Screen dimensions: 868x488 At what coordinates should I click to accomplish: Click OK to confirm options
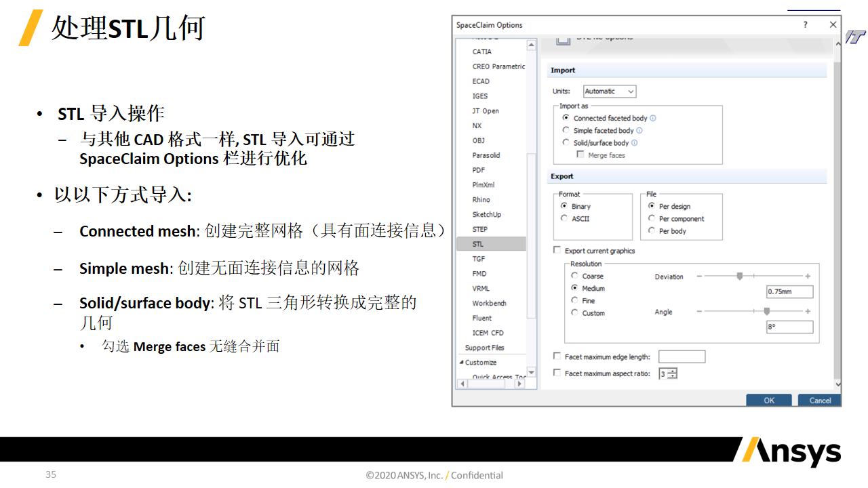(769, 400)
